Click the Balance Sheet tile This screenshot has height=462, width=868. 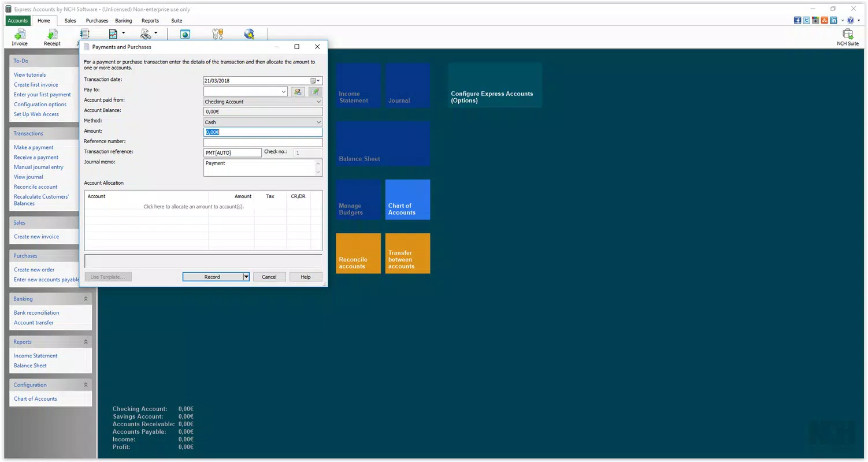383,144
